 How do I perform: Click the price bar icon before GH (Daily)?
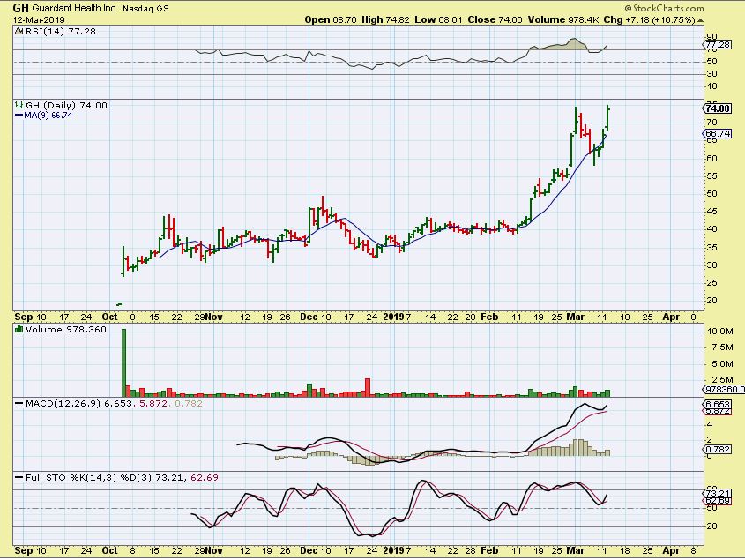click(19, 105)
